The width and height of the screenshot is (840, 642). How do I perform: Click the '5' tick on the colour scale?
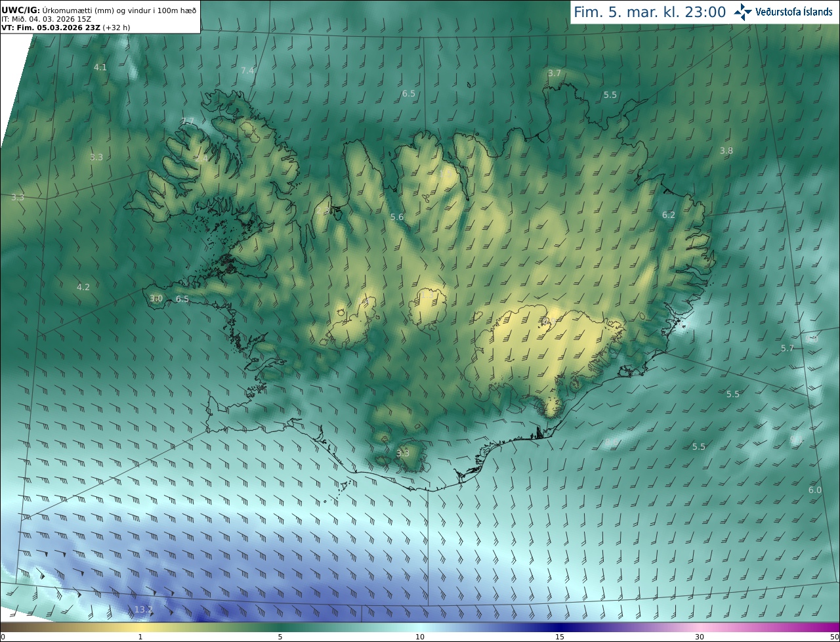click(280, 637)
